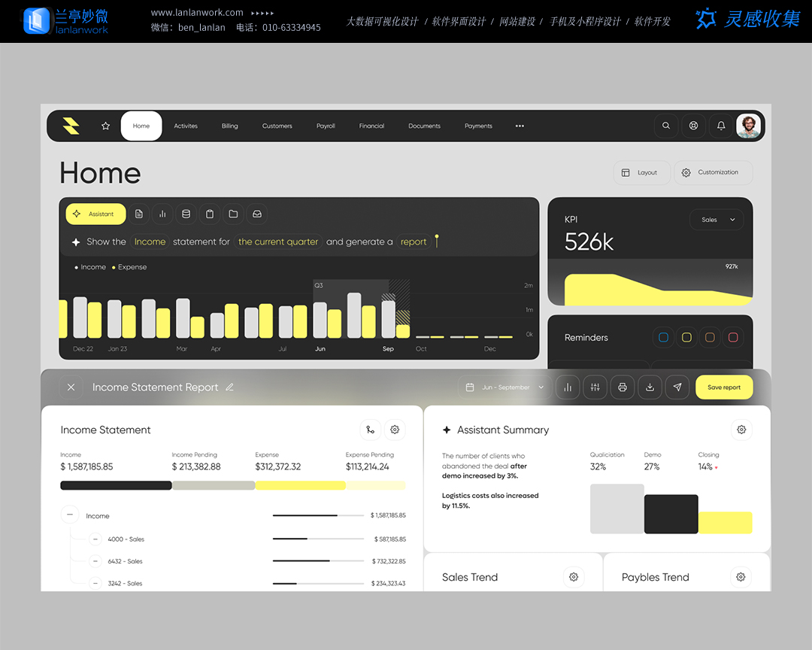The height and width of the screenshot is (650, 812).
Task: Edit report title with pencil icon
Action: point(229,387)
